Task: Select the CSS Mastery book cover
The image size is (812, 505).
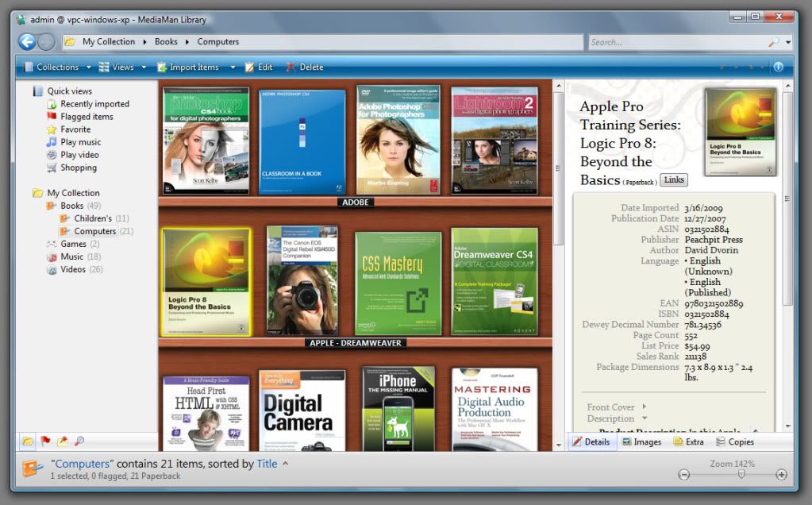Action: pyautogui.click(x=398, y=283)
